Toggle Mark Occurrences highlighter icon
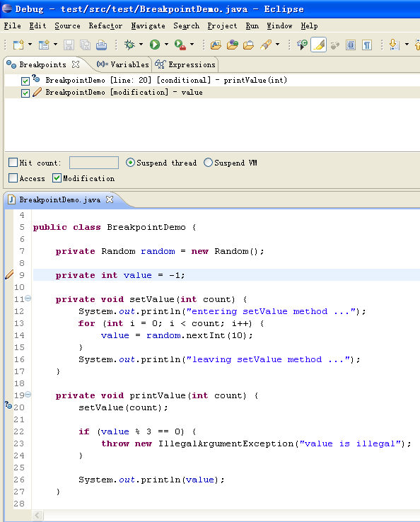The image size is (420, 522). coord(318,45)
